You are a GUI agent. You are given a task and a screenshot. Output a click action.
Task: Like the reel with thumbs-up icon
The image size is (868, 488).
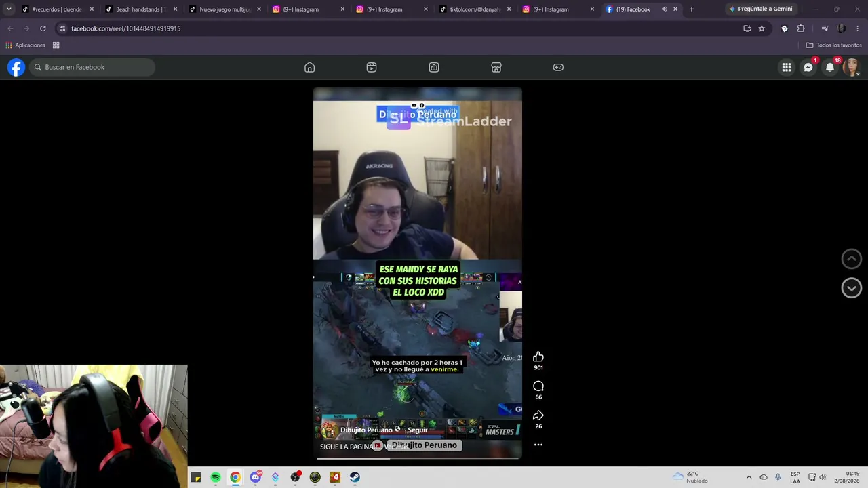(x=538, y=357)
